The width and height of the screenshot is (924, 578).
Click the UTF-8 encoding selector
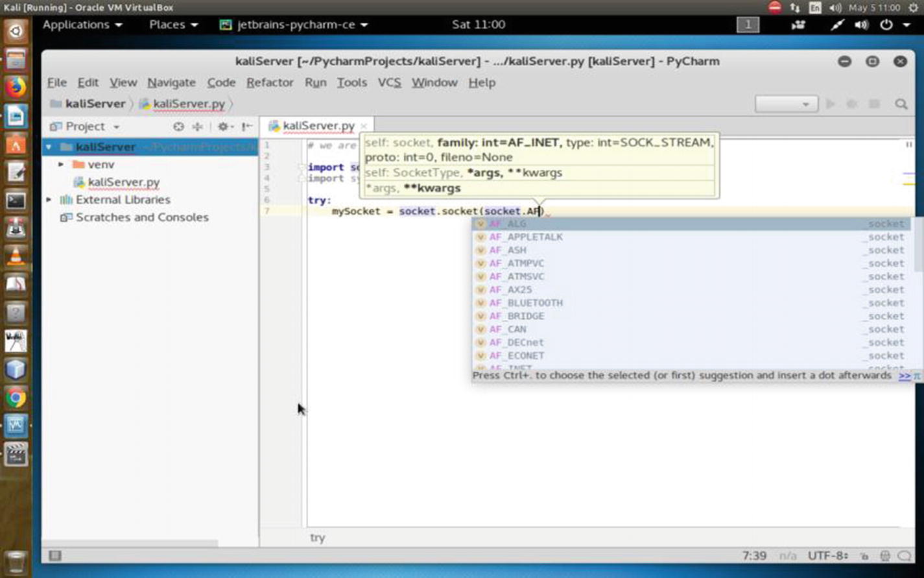click(827, 556)
